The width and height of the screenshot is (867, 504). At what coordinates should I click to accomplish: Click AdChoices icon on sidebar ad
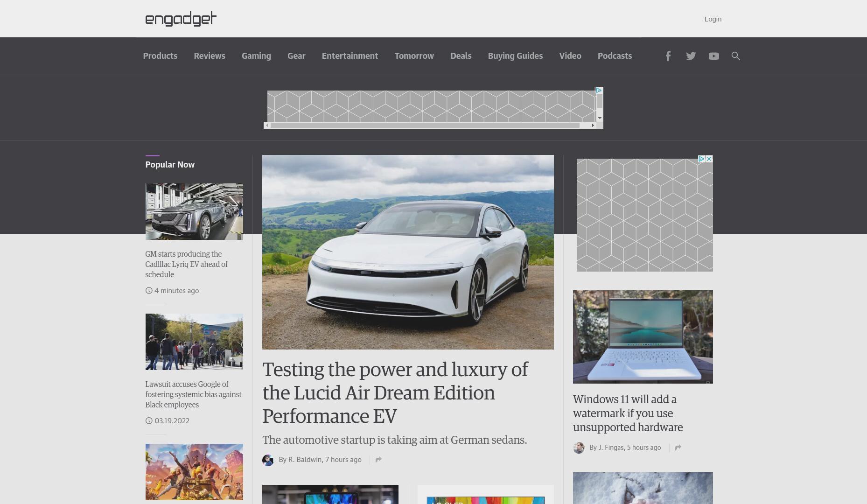pyautogui.click(x=701, y=159)
